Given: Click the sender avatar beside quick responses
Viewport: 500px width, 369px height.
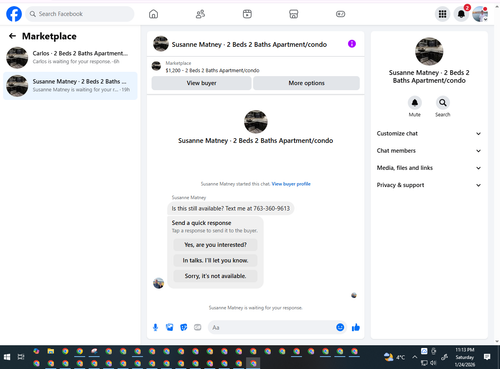Looking at the screenshot, I should pos(158,283).
